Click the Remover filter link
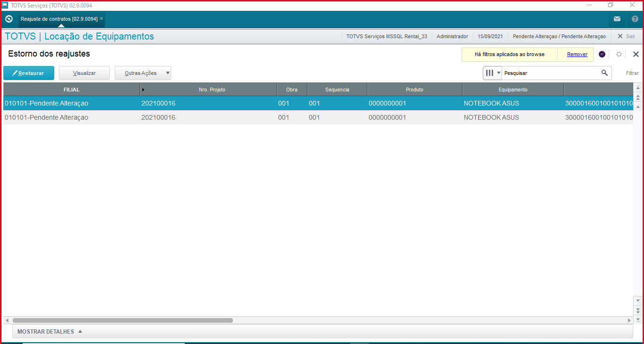The width and height of the screenshot is (644, 344). 577,54
